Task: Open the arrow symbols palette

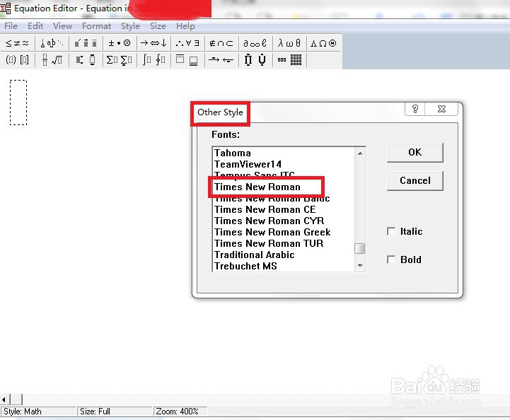Action: [153, 43]
